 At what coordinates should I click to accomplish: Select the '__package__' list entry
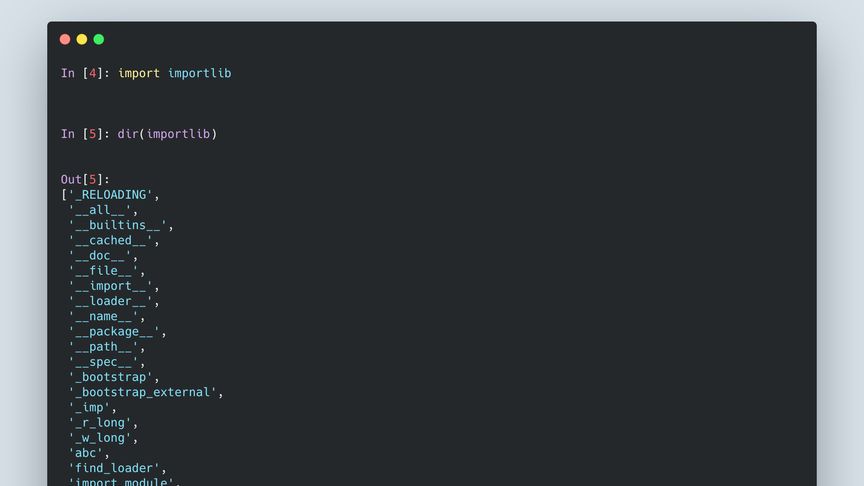(x=117, y=331)
